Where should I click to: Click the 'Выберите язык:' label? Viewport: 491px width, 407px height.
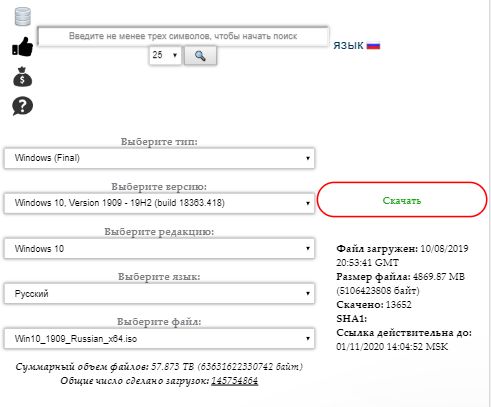(x=159, y=277)
